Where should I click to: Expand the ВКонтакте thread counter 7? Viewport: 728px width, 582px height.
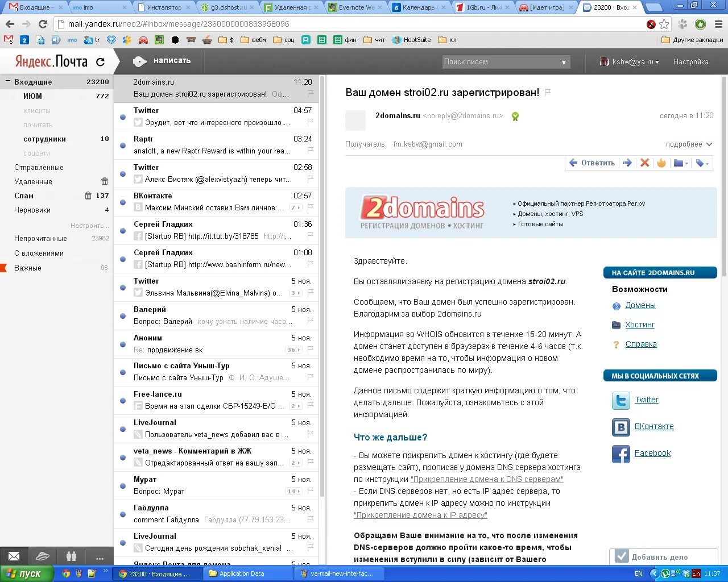(x=296, y=208)
